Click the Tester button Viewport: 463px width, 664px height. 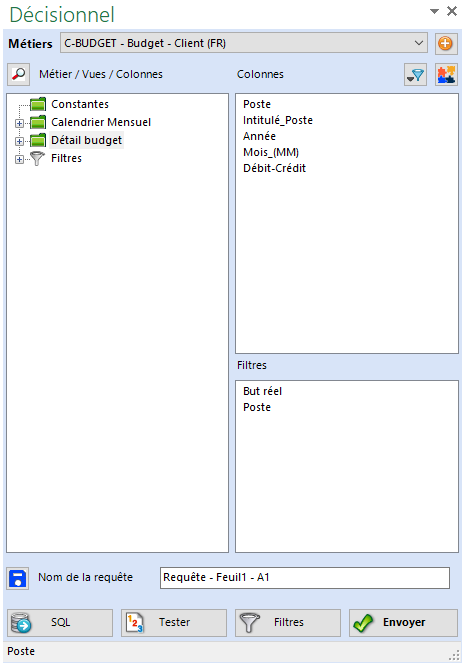(x=174, y=622)
